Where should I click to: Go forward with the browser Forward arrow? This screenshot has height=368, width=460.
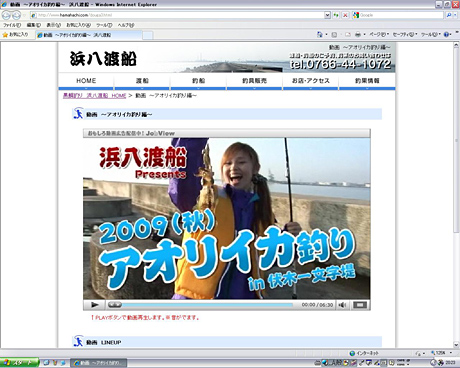click(16, 15)
